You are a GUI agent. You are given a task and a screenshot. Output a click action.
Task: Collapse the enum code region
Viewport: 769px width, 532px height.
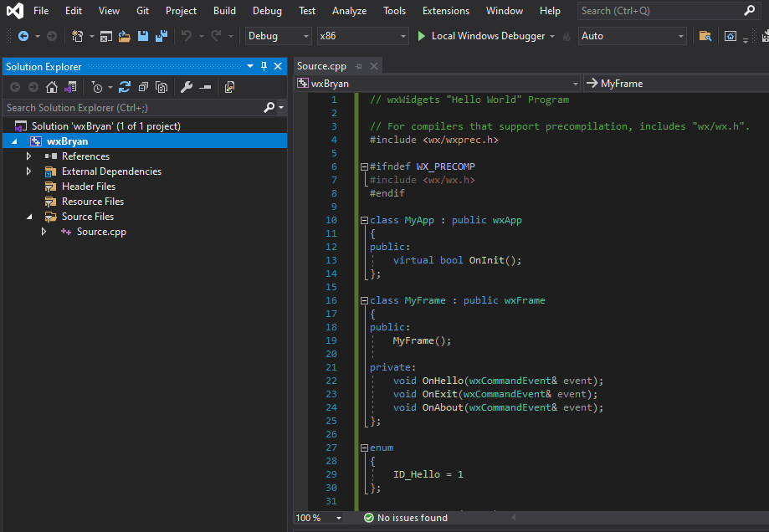[364, 448]
